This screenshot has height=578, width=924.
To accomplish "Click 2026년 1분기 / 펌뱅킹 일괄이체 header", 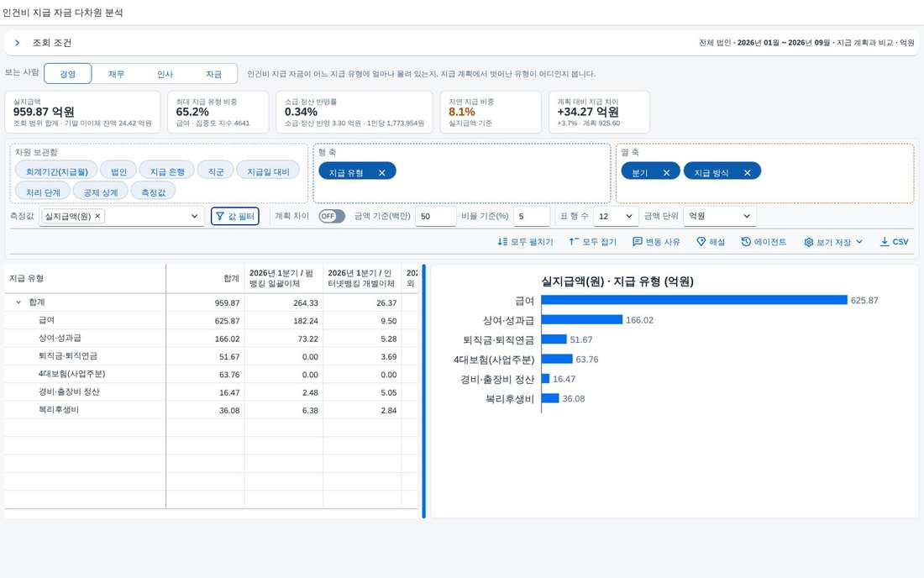I will [x=283, y=279].
